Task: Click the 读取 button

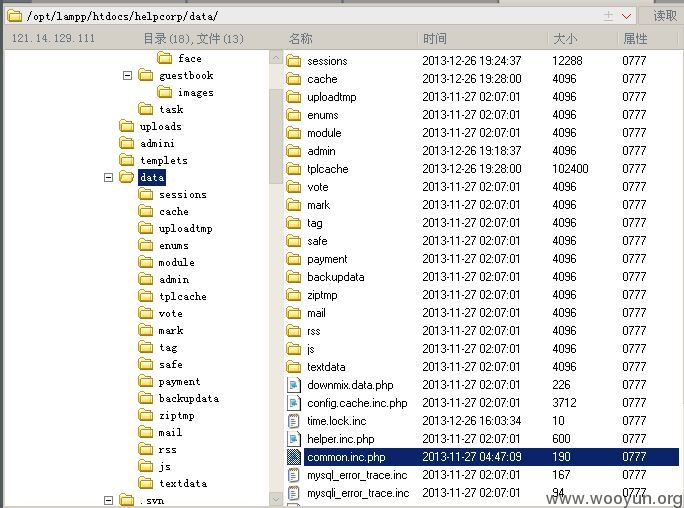Action: 664,16
